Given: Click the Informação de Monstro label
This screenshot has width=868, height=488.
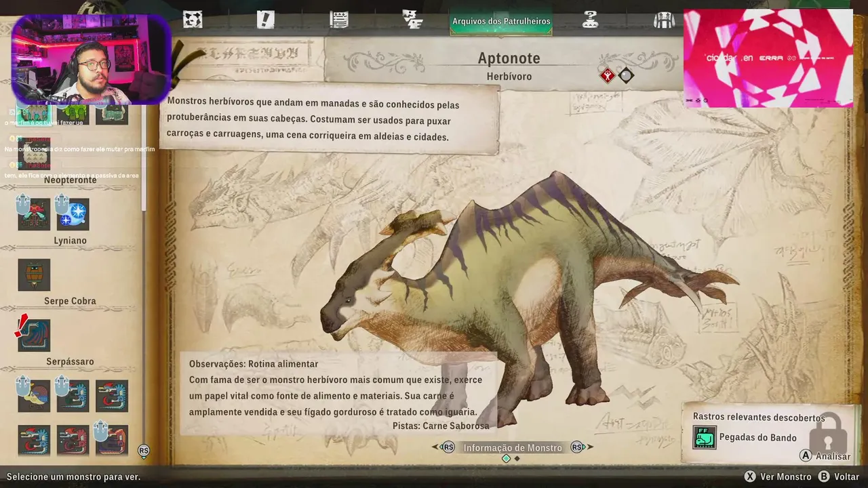Looking at the screenshot, I should 513,447.
